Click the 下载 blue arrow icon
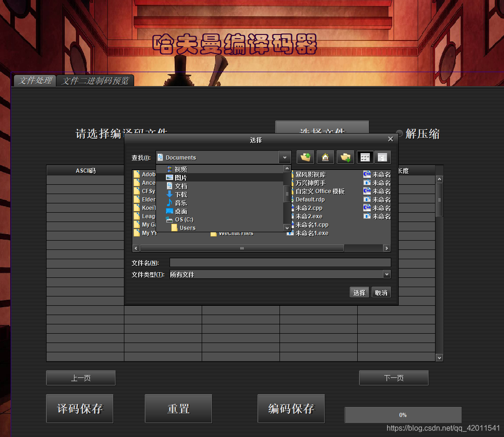The image size is (504, 437). point(170,194)
